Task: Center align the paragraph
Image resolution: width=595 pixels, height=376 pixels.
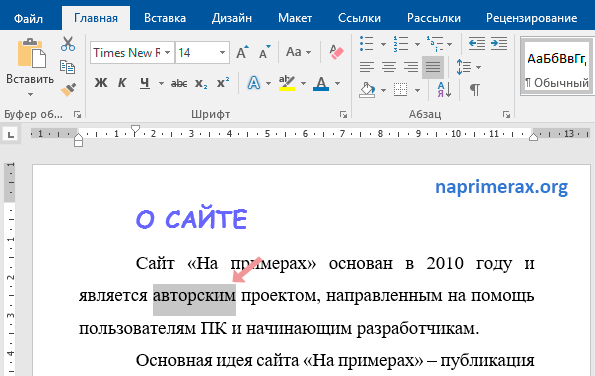Action: pos(389,67)
